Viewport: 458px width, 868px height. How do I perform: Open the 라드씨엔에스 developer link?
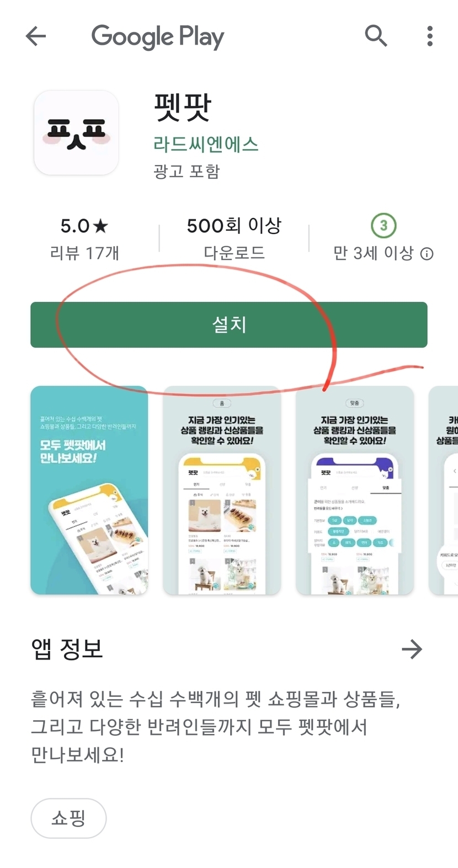pyautogui.click(x=206, y=144)
